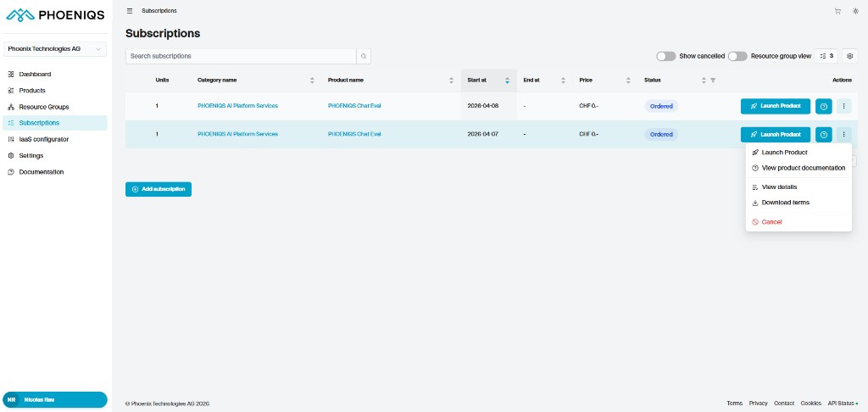Click Ordered status badge in 2026-04-08 row
Image resolution: width=868 pixels, height=412 pixels.
tap(661, 106)
